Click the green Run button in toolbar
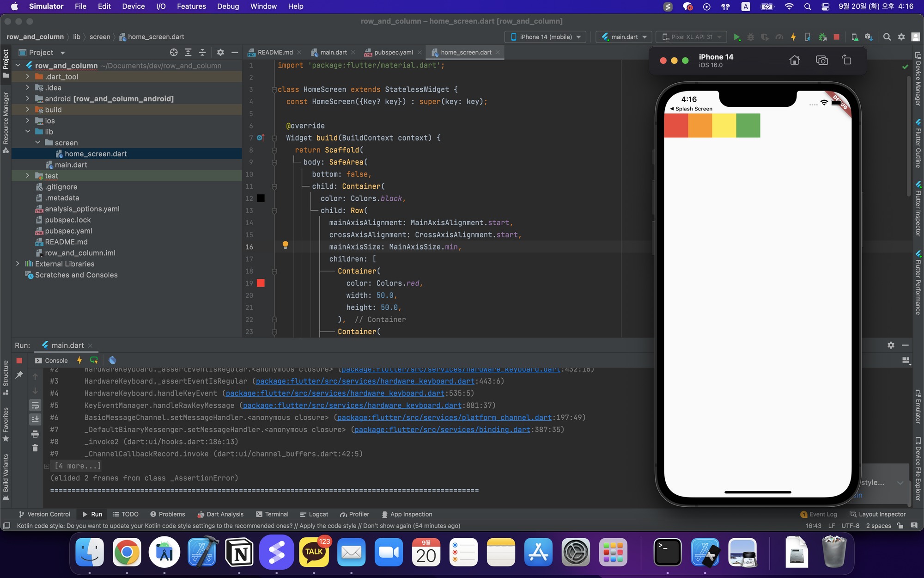The height and width of the screenshot is (578, 924). pyautogui.click(x=737, y=37)
